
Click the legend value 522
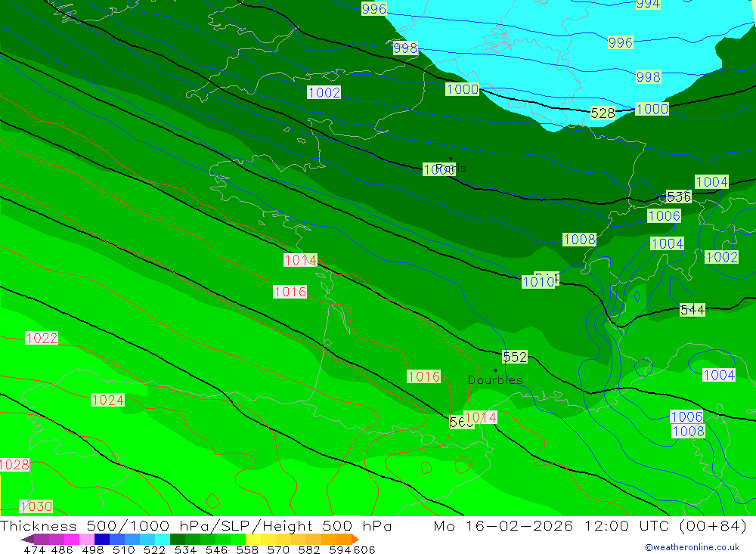(x=154, y=550)
